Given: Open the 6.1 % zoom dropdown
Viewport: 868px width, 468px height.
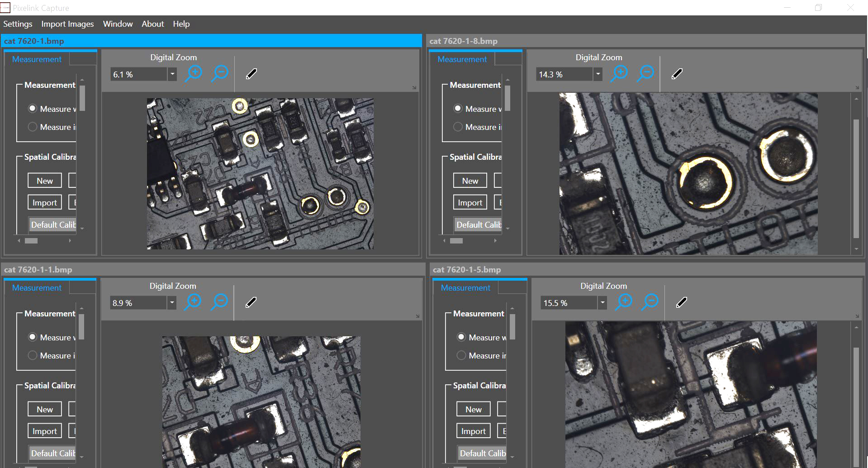Looking at the screenshot, I should coord(172,74).
